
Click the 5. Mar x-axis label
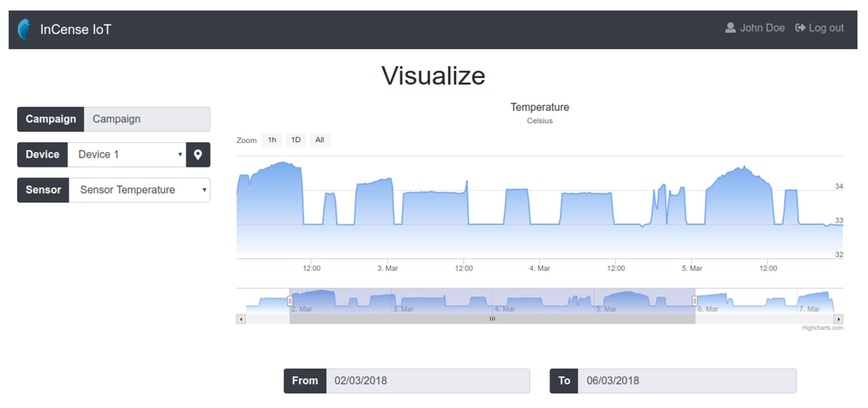pos(692,268)
